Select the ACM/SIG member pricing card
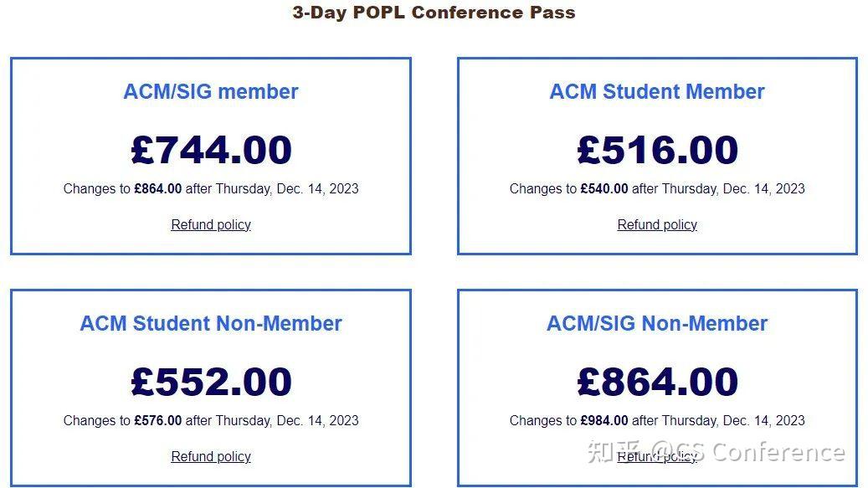This screenshot has width=868, height=488. (x=210, y=156)
